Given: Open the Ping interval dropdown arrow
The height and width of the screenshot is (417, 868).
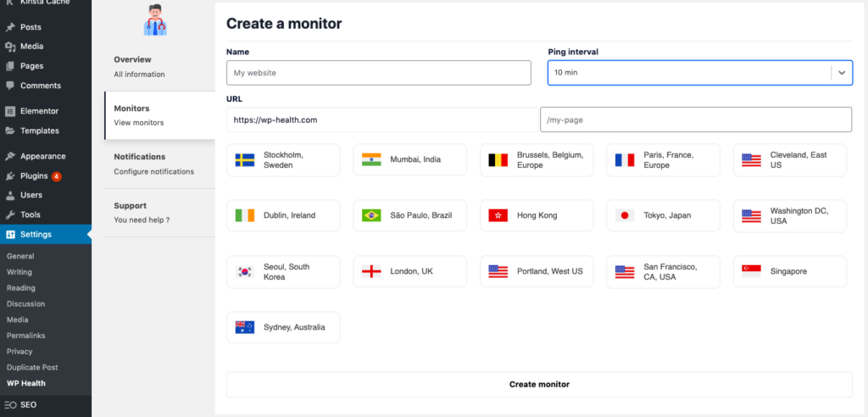Looking at the screenshot, I should point(842,73).
